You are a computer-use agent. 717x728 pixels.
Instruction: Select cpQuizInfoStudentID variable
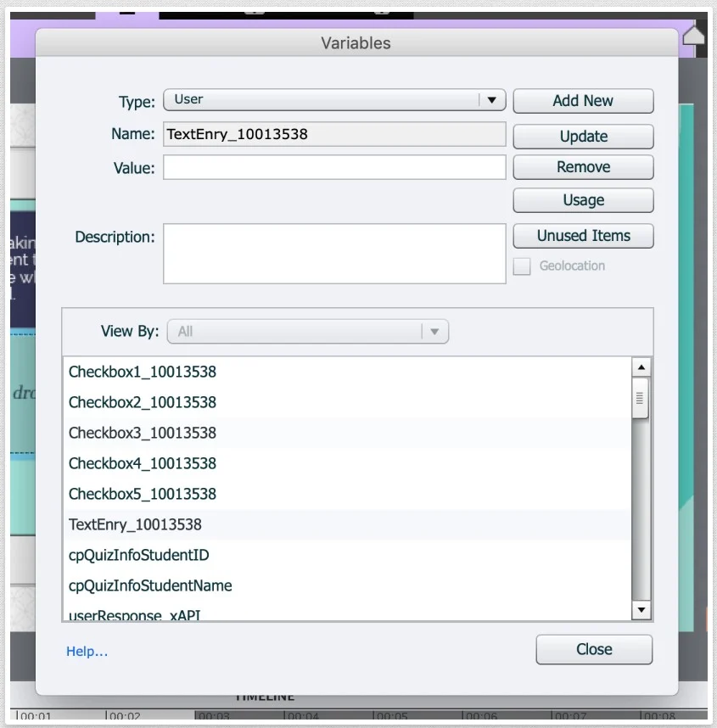pos(138,555)
